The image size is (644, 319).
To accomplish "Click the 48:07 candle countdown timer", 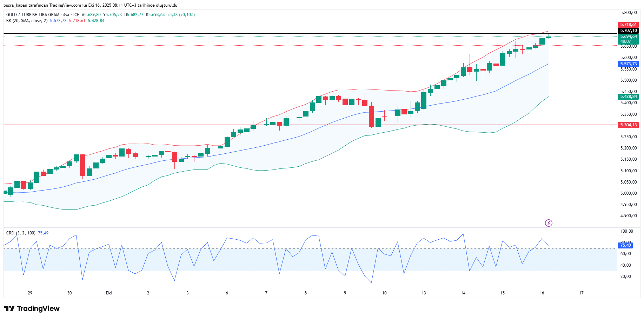I will (625, 41).
